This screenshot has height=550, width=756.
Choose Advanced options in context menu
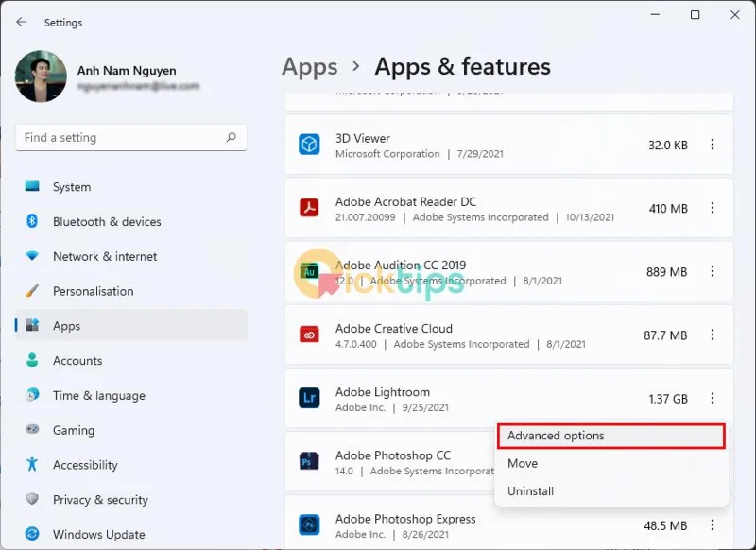pyautogui.click(x=610, y=436)
